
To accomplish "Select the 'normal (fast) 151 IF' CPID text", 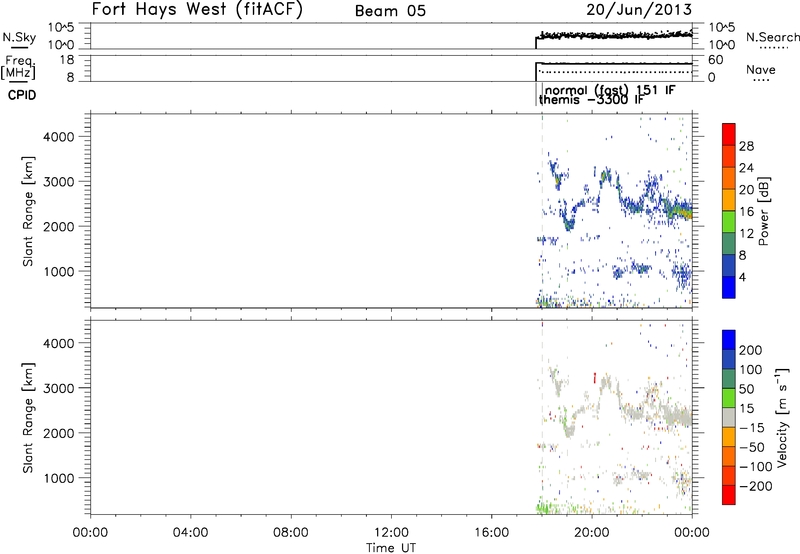I will 610,90.
